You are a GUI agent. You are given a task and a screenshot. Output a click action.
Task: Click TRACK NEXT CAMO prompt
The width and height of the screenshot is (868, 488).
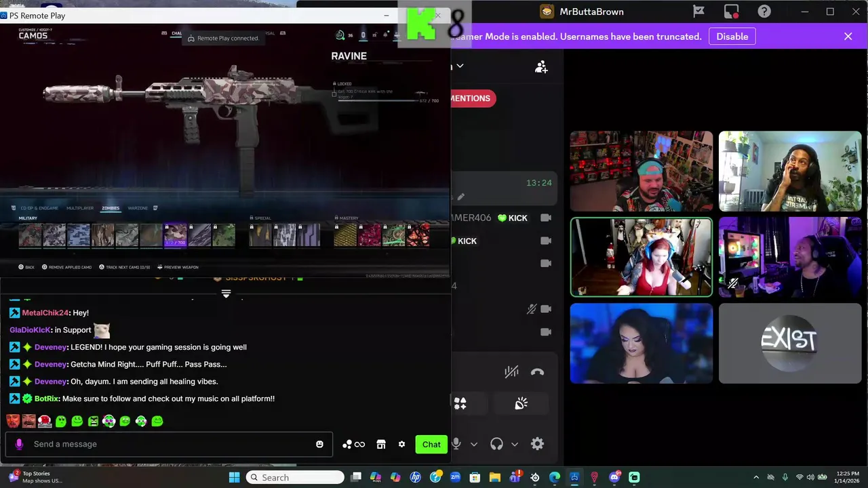coord(125,267)
